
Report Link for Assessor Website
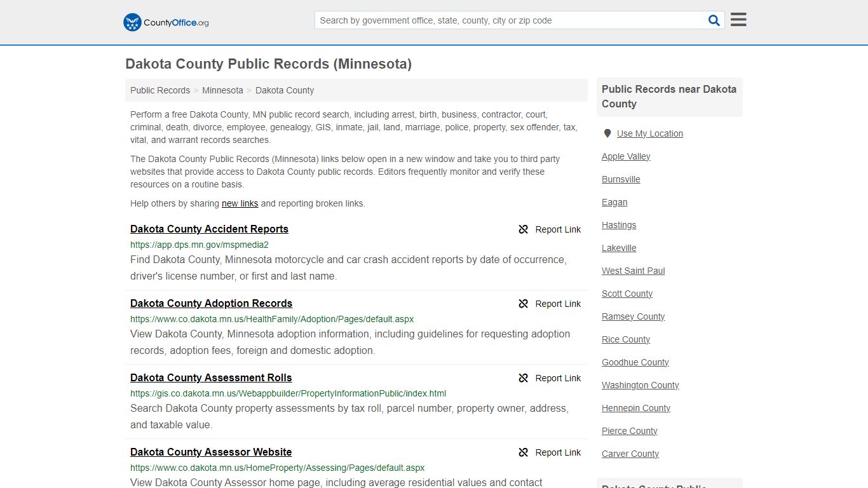click(x=558, y=452)
